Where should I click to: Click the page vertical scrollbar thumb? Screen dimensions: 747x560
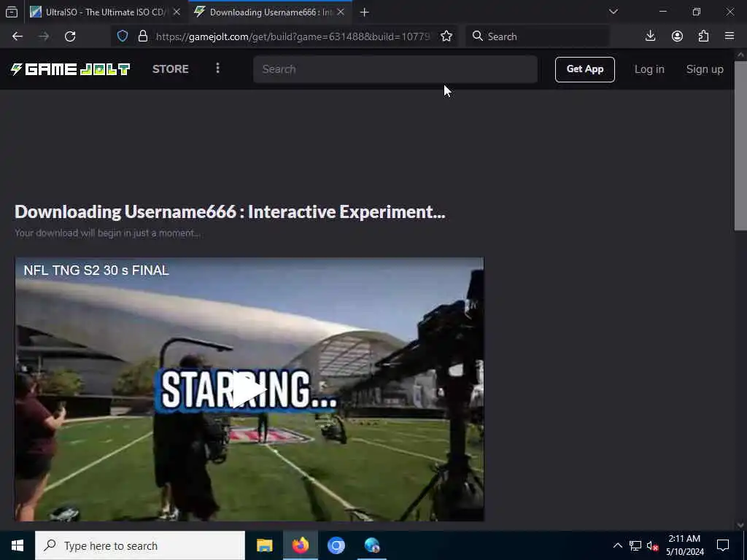click(x=740, y=145)
